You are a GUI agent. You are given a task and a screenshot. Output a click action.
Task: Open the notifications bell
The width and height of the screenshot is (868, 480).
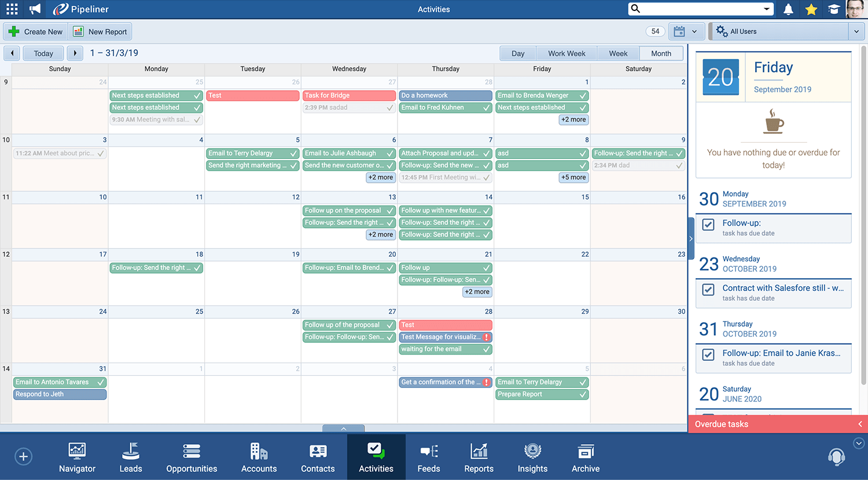coord(788,9)
